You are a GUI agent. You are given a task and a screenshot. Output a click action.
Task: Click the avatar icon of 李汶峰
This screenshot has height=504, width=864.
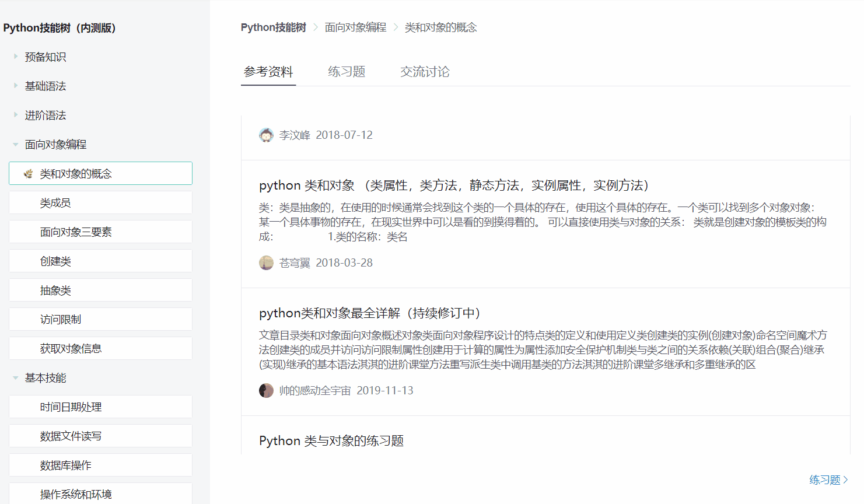[x=266, y=135]
